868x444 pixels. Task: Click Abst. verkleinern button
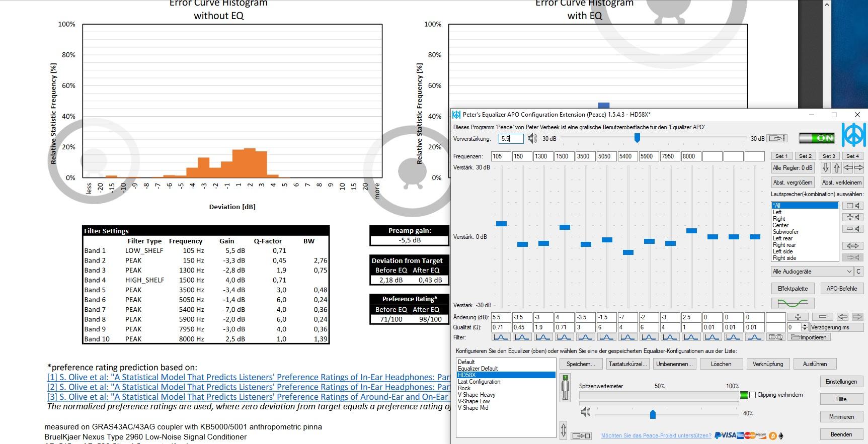point(842,182)
